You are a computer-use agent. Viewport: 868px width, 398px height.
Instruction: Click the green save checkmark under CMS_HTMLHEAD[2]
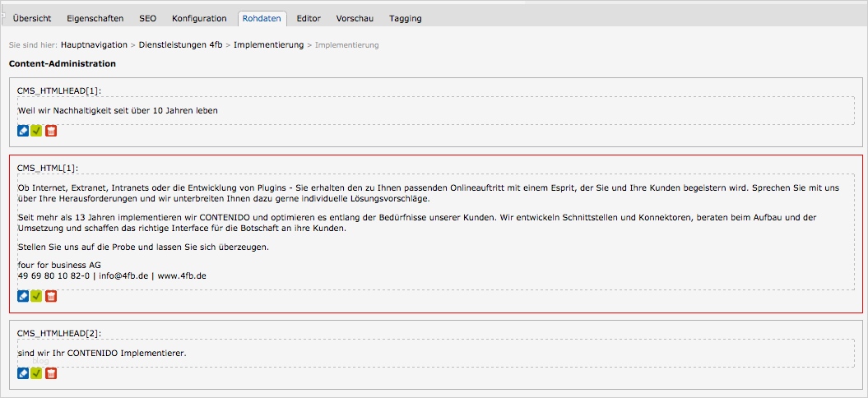pos(36,373)
